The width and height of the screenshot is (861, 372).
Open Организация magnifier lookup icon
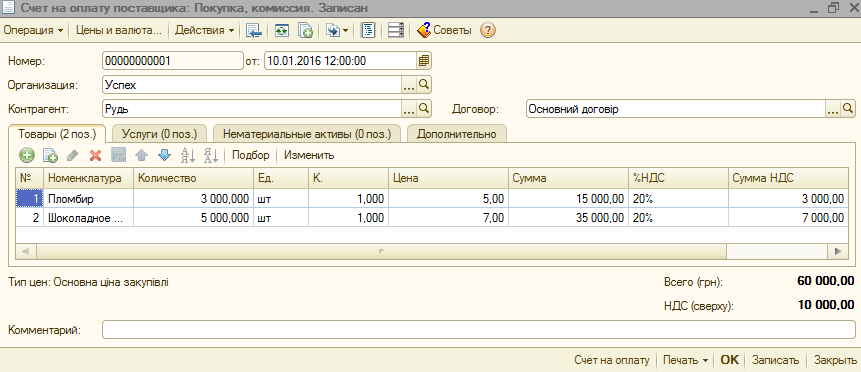424,85
